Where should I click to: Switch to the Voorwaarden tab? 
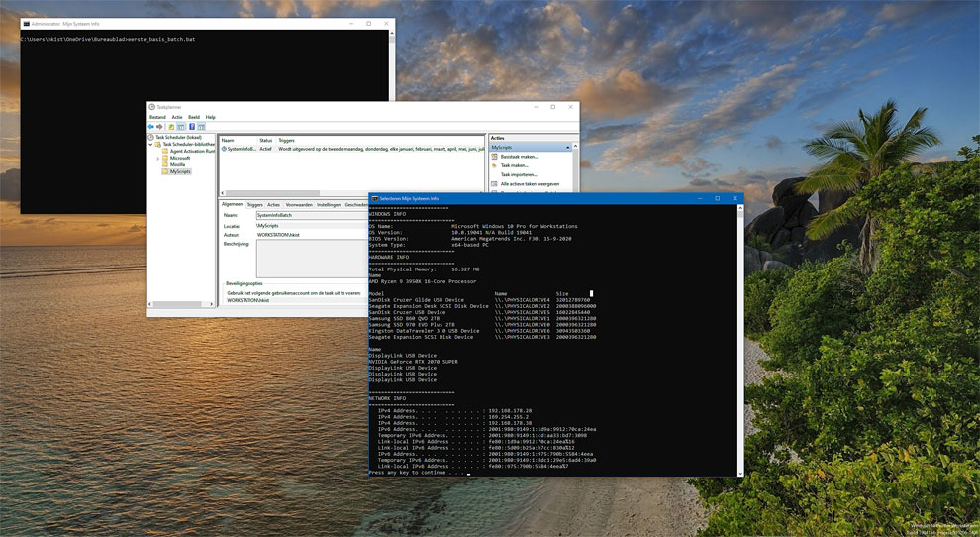(x=299, y=205)
